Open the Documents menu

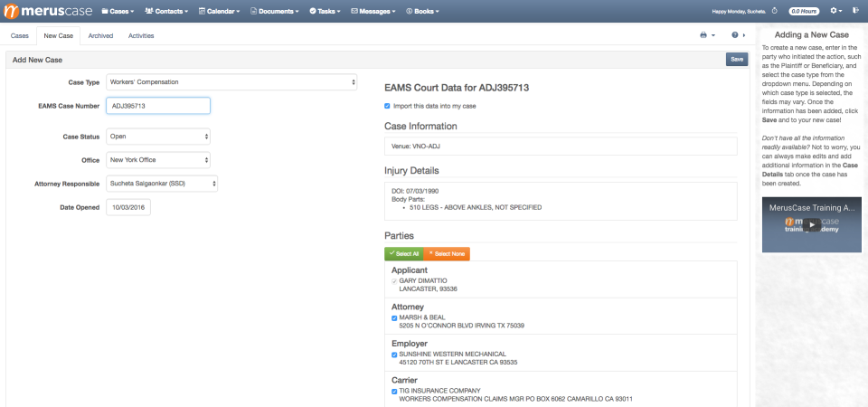[x=275, y=11]
